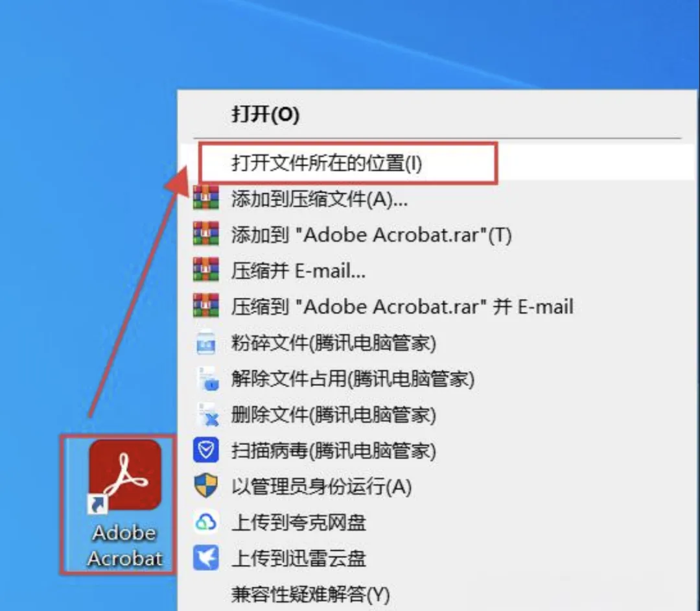Select 上传到迅雷云盘 entry
Image resolution: width=700 pixels, height=611 pixels.
pos(299,558)
